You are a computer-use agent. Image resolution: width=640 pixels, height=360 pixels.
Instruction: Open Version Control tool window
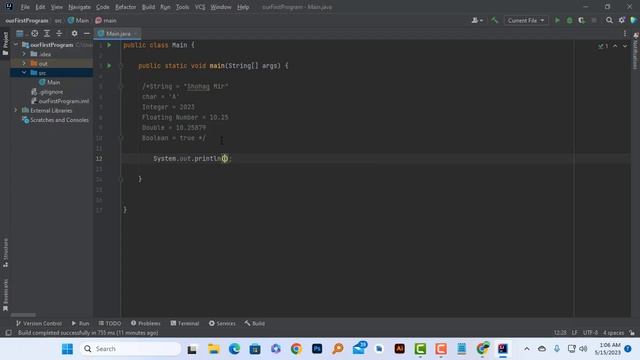point(39,323)
